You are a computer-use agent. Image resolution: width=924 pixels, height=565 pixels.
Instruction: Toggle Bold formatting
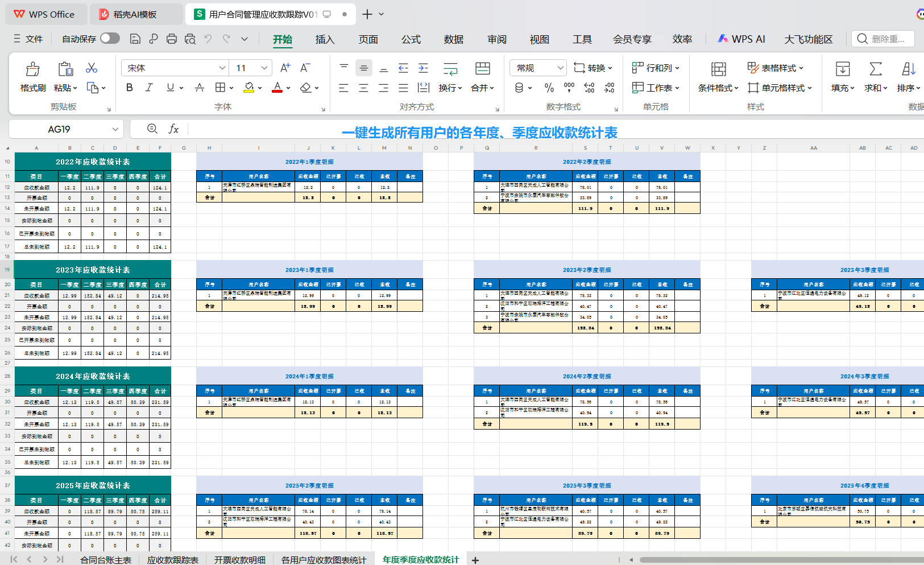click(130, 88)
